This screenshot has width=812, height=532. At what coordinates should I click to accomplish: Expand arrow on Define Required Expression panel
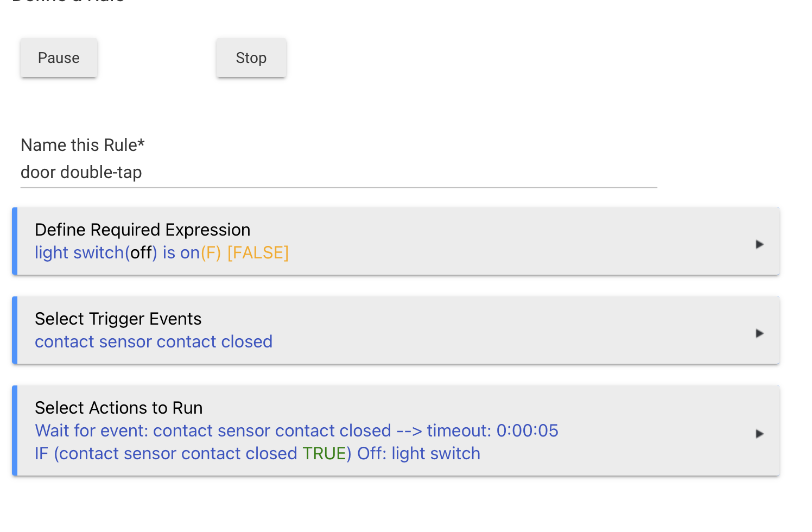760,244
